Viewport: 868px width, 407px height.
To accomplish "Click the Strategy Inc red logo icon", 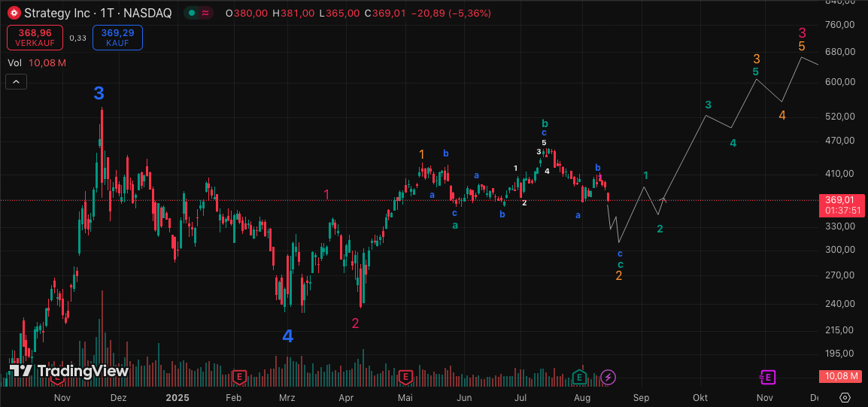I will [x=13, y=13].
